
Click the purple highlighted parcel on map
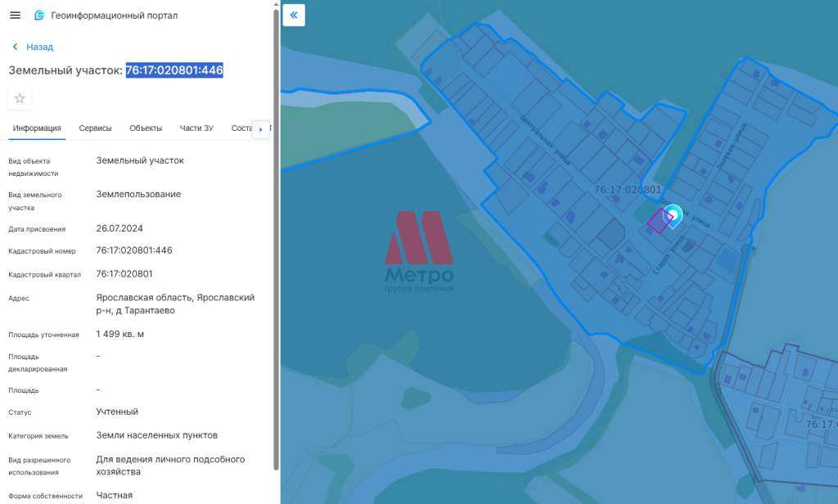pos(656,221)
